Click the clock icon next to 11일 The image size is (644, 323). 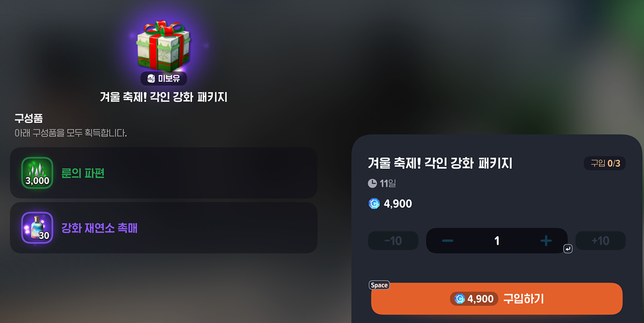coord(372,183)
